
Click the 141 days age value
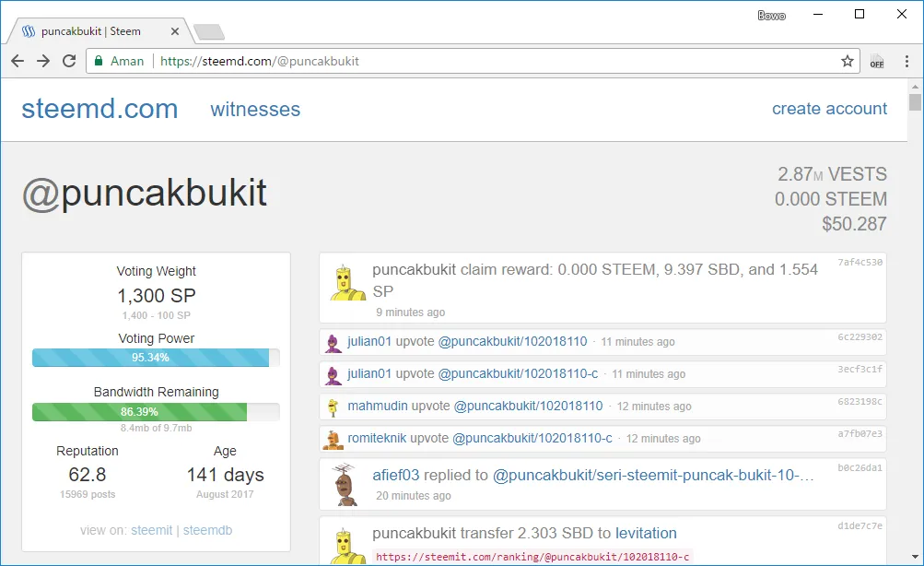click(x=225, y=475)
